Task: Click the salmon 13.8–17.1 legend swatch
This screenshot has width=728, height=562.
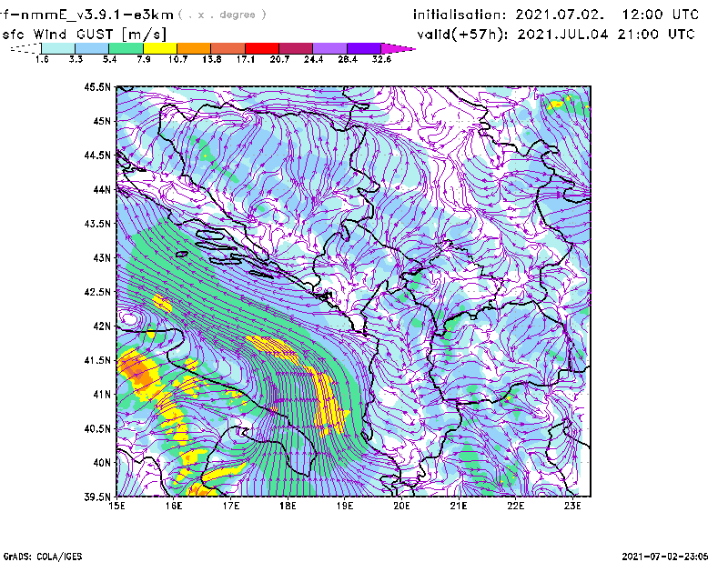Action: pos(228,48)
